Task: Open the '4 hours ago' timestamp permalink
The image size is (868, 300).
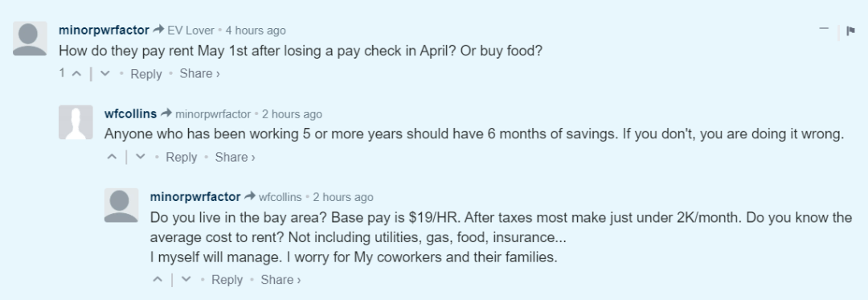Action: (x=256, y=31)
